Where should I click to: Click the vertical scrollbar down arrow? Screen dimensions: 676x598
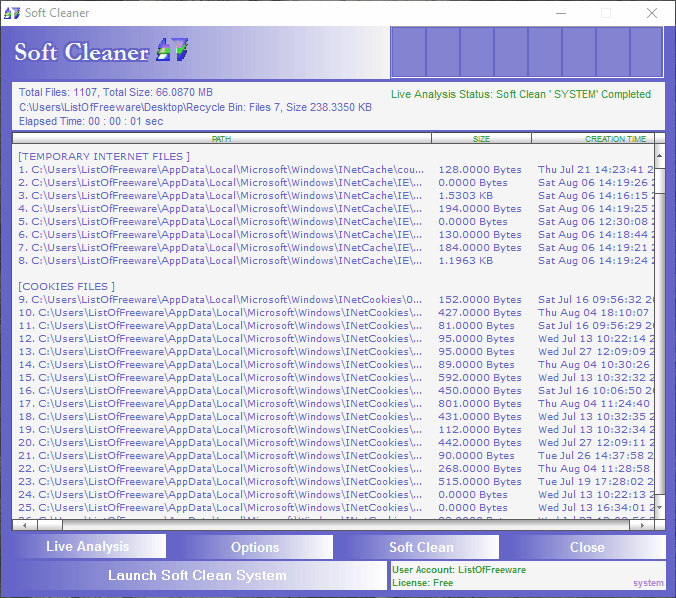tap(660, 507)
